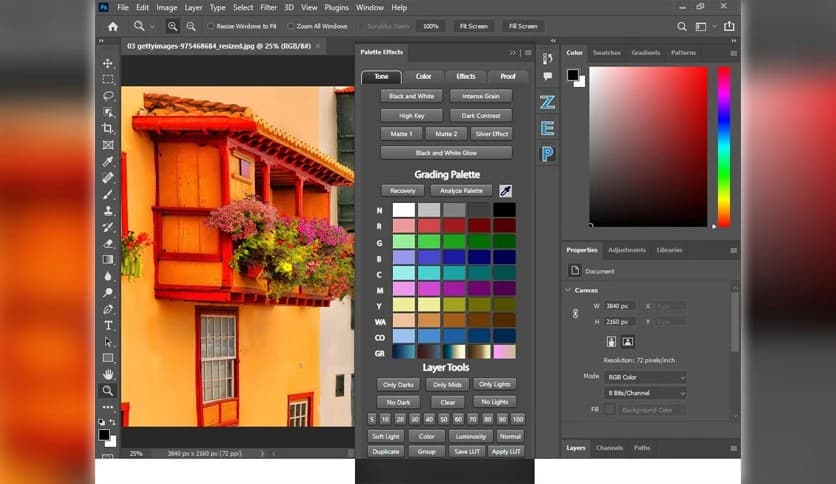Select the Dodge tool
The image size is (836, 484).
(108, 293)
